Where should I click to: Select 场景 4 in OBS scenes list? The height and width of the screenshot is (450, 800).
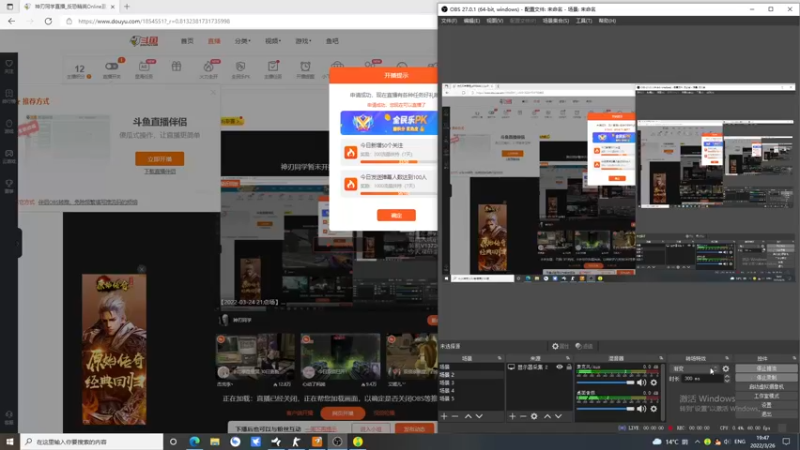click(x=471, y=391)
